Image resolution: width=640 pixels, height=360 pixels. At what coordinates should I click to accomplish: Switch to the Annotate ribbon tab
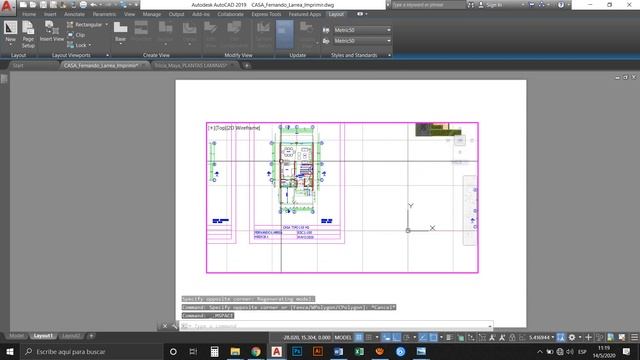point(74,14)
